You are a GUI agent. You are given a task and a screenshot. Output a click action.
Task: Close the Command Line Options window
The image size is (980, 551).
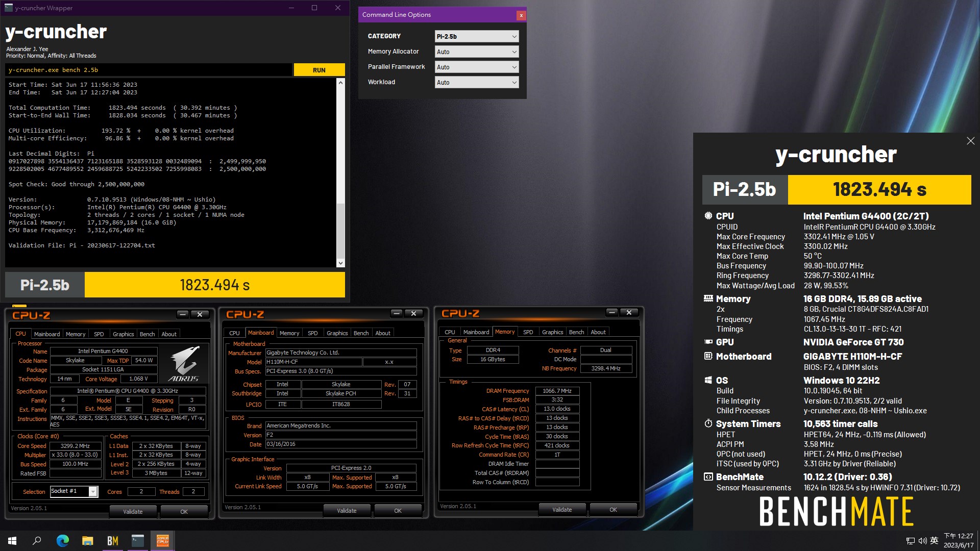point(521,15)
